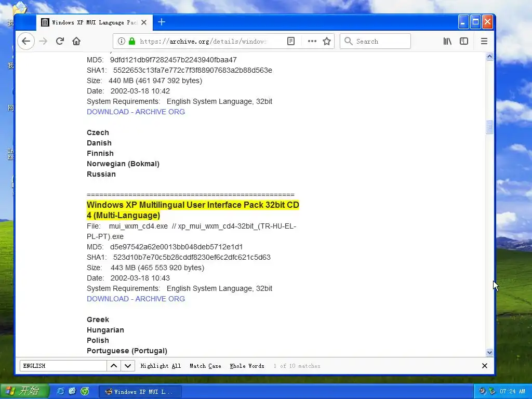Open DOWNLOAD - ARCHIVE ORG link under CD 4
This screenshot has width=532, height=399.
pos(136,299)
